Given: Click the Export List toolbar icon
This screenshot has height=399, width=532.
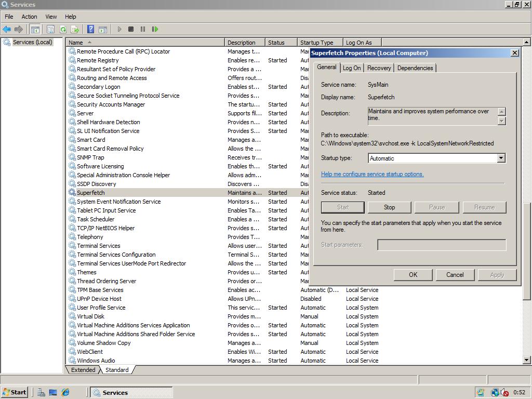Looking at the screenshot, I should pyautogui.click(x=75, y=29).
